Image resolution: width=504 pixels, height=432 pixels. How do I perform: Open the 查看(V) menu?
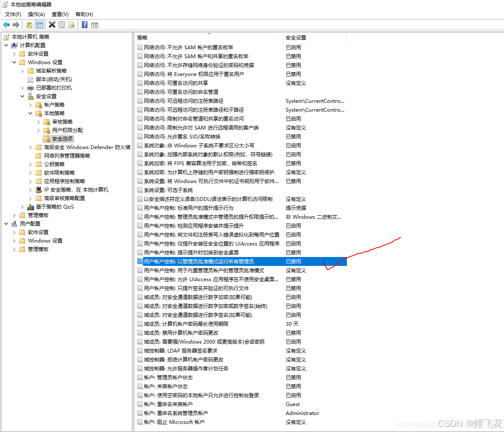[x=60, y=14]
